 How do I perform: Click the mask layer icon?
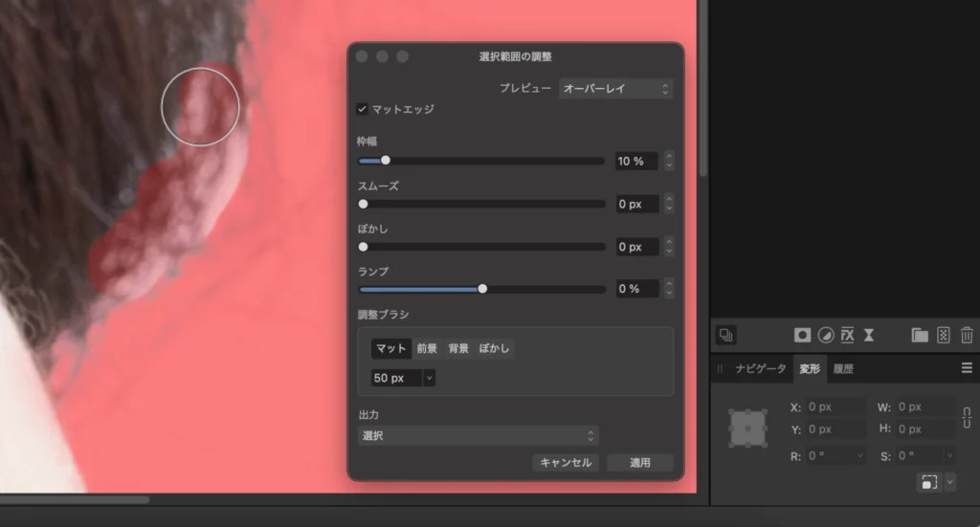[803, 335]
